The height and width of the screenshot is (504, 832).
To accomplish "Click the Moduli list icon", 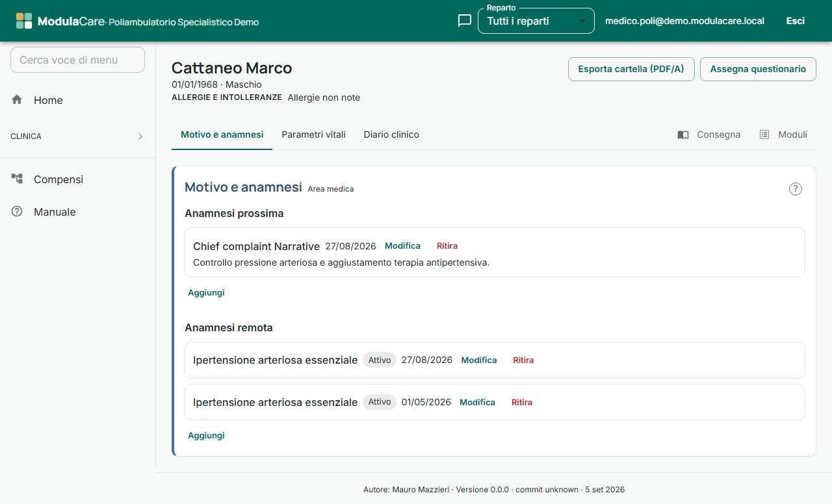I will pos(764,134).
